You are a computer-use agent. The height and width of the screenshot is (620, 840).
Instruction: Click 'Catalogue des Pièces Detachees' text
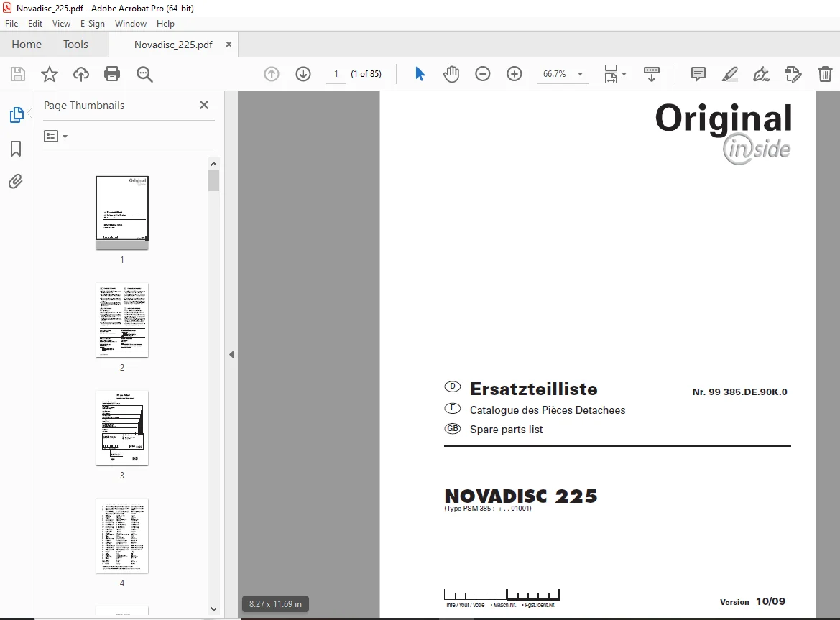pyautogui.click(x=548, y=410)
